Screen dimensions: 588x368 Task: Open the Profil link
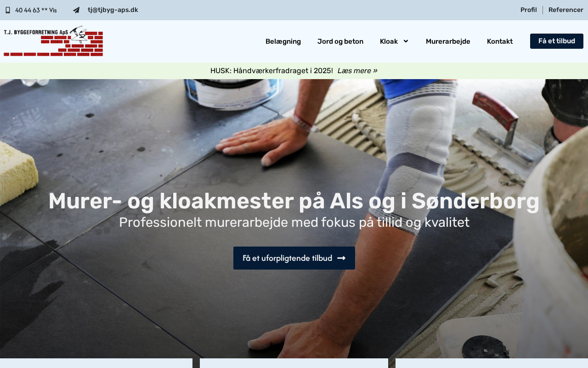(x=528, y=10)
